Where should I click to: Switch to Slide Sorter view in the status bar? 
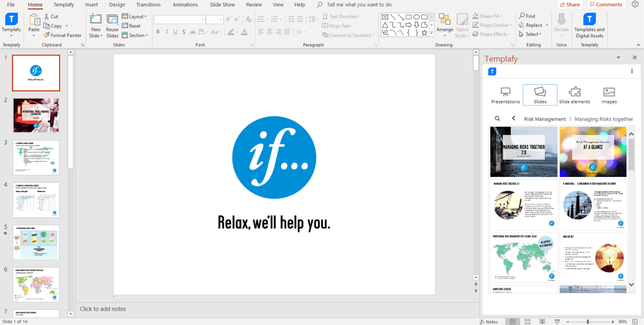tap(528, 322)
